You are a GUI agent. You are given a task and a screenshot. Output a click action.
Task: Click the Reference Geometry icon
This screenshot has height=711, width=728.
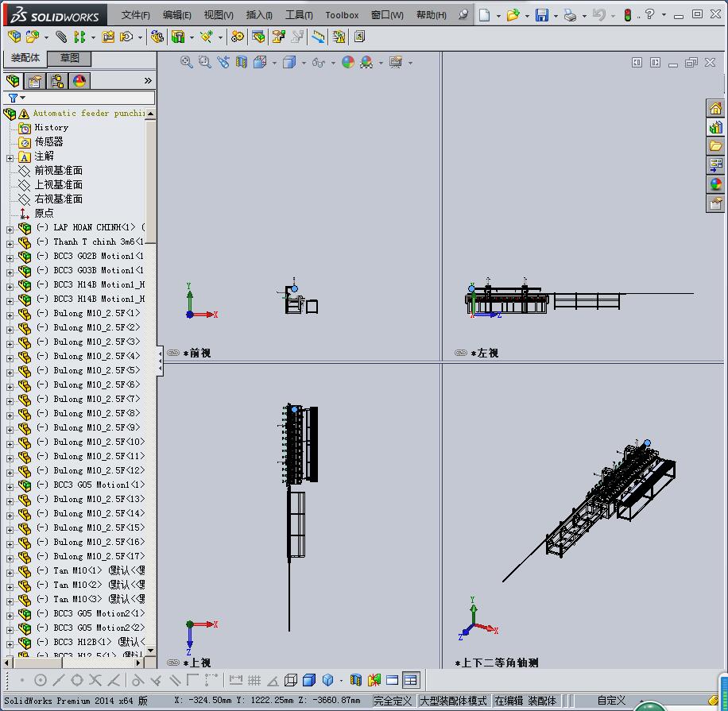pyautogui.click(x=206, y=37)
